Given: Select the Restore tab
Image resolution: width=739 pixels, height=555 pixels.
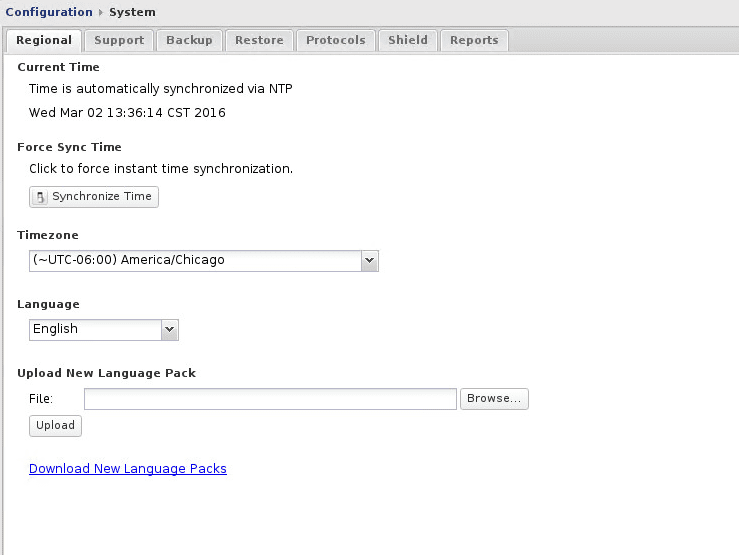Looking at the screenshot, I should tap(260, 40).
